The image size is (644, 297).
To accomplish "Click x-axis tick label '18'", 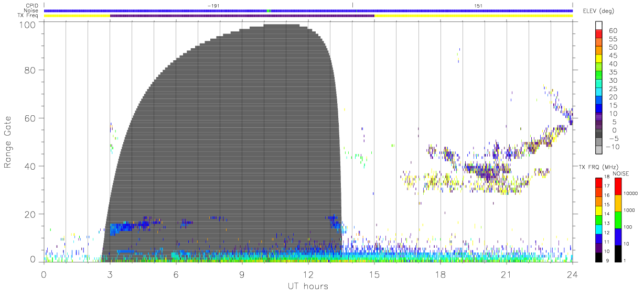I will (x=440, y=274).
